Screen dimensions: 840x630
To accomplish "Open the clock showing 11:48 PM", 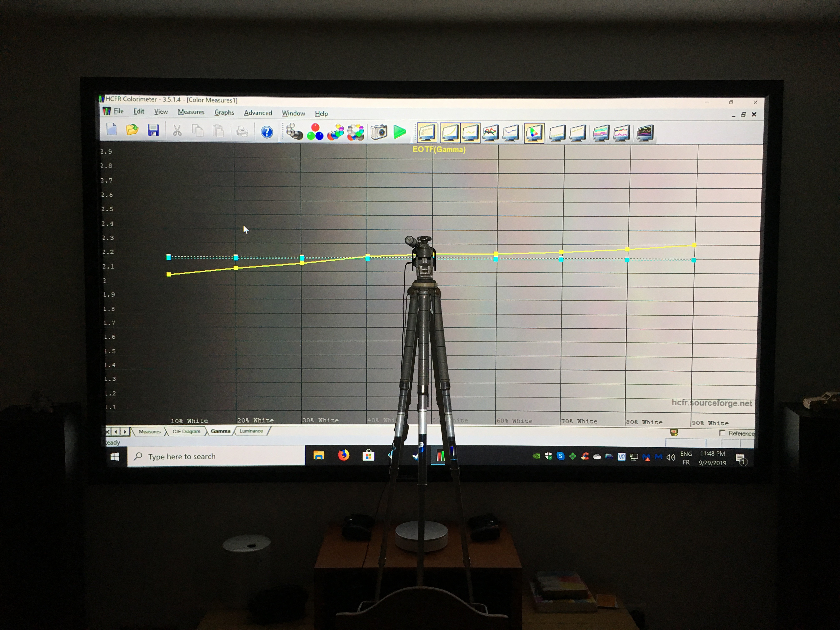I will (712, 458).
